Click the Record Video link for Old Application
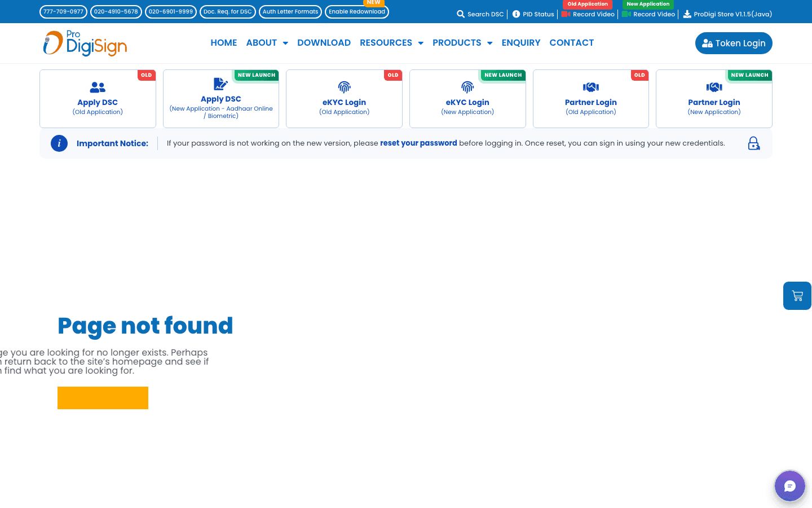This screenshot has width=812, height=508. click(x=594, y=14)
